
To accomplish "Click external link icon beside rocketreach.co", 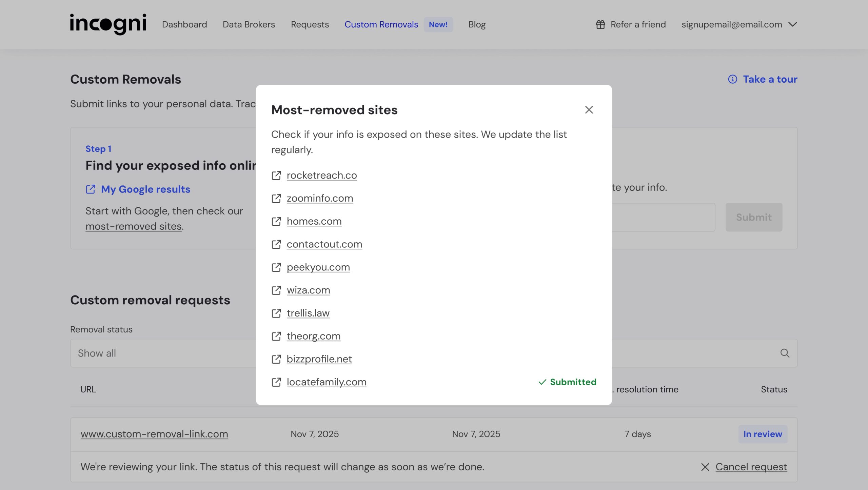I will pos(276,176).
